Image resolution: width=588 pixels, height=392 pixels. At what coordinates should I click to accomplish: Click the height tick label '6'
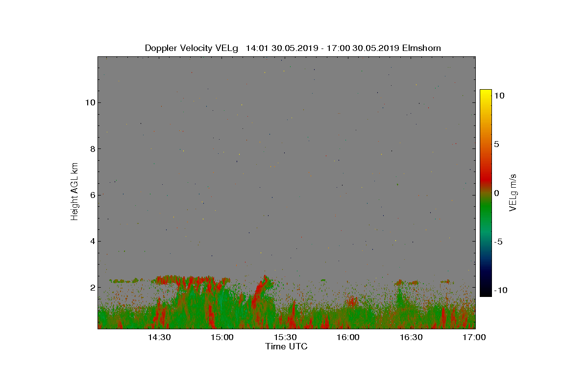click(x=92, y=195)
